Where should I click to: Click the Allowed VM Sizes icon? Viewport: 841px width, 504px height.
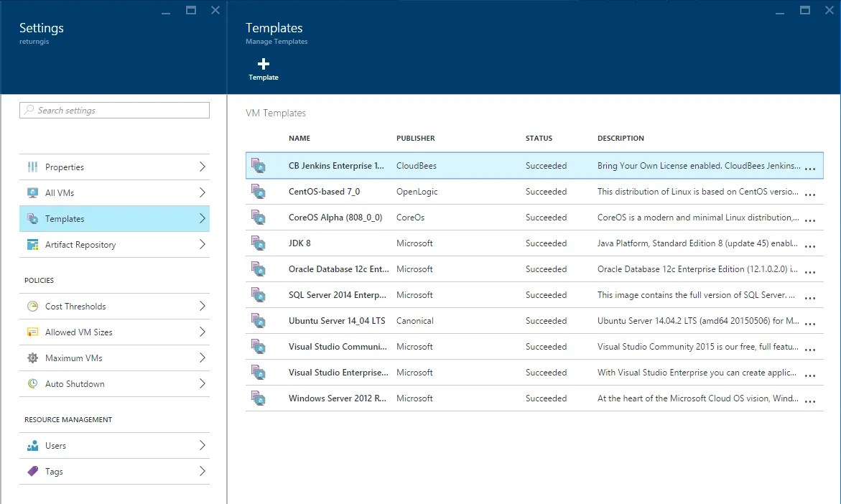pos(33,332)
